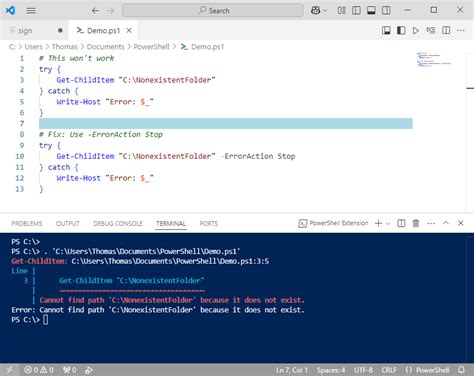Click the Search command center box
The width and height of the screenshot is (474, 376).
coord(213,11)
